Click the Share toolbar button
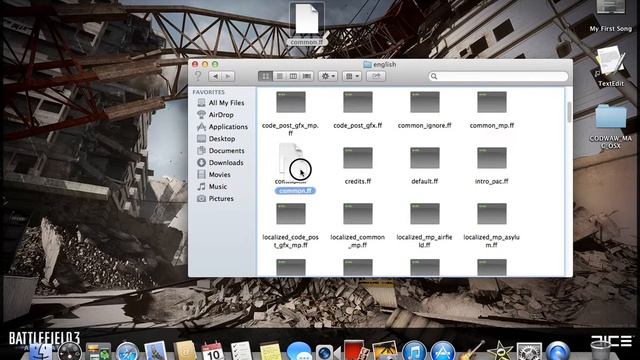 [x=376, y=76]
